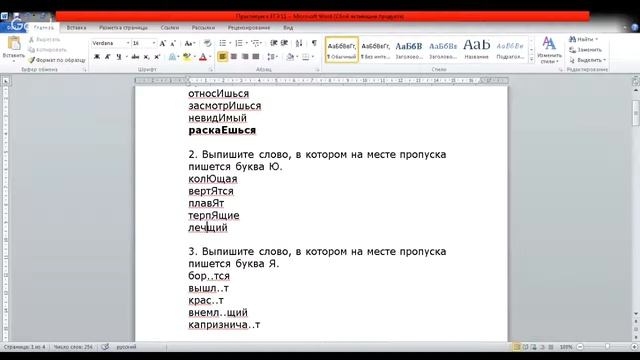This screenshot has width=640, height=360.
Task: Click the zoom slider handle
Action: (607, 347)
